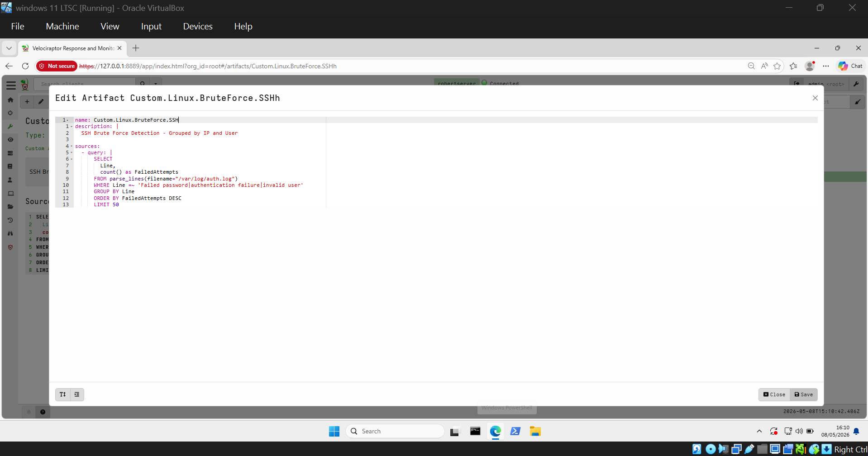Viewport: 868px width, 456px height.
Task: Open the VirtualBox Input menu
Action: tap(151, 26)
